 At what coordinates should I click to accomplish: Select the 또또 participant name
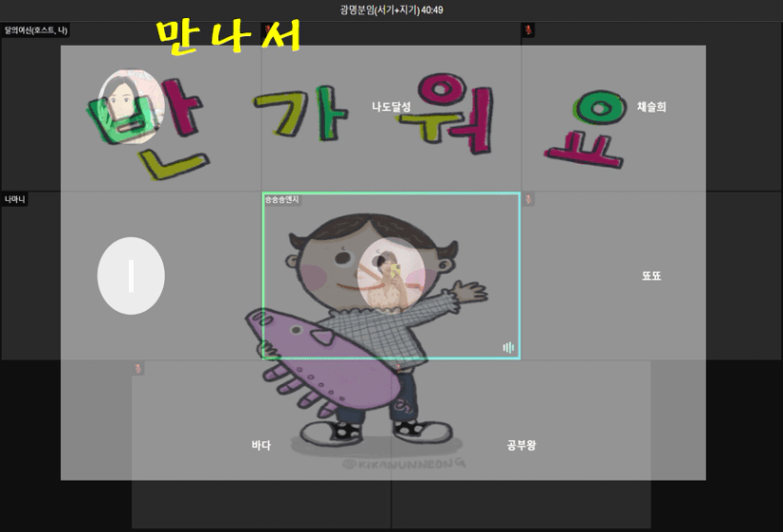[651, 276]
